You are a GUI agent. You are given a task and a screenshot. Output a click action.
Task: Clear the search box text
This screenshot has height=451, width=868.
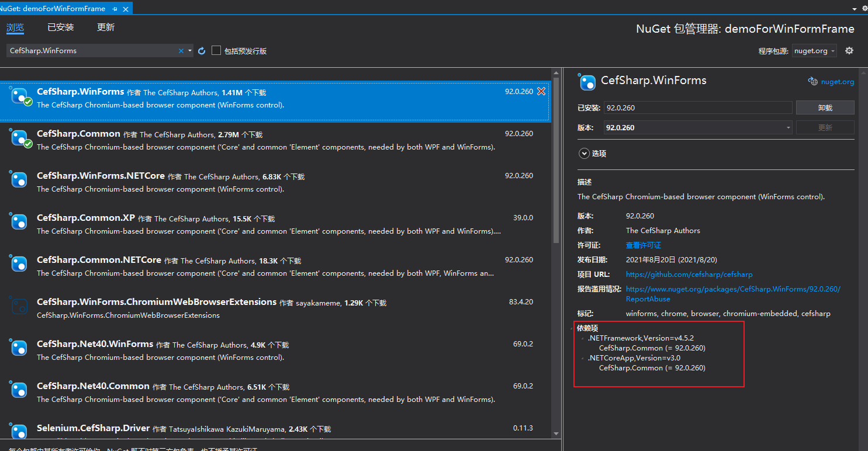point(181,51)
